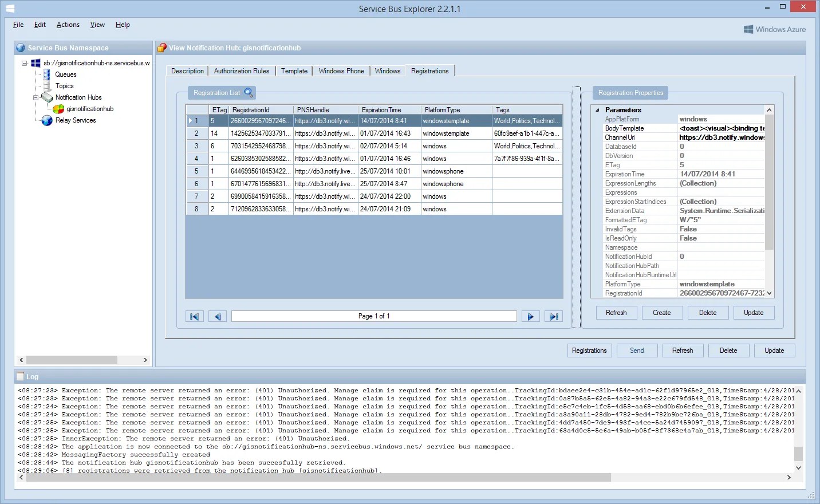
Task: Click Update in Registration Properties
Action: coord(754,313)
